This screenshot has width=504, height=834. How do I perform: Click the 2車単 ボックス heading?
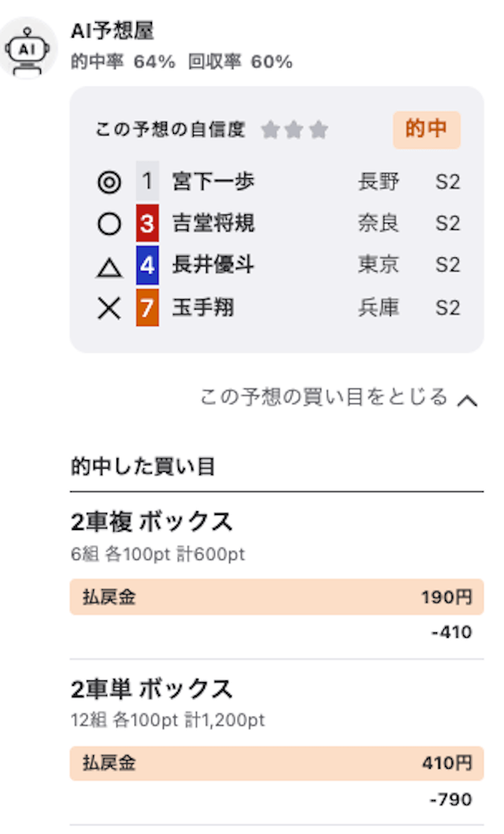pos(151,689)
